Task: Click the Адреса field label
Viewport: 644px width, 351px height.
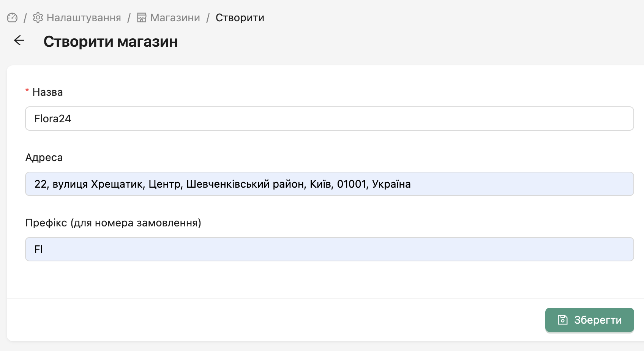Action: coord(44,158)
